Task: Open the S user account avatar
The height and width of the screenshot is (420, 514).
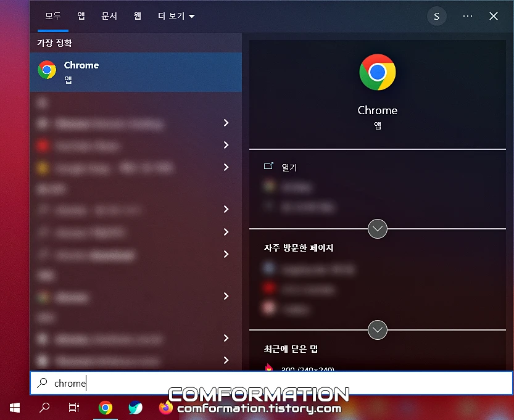Action: (437, 16)
